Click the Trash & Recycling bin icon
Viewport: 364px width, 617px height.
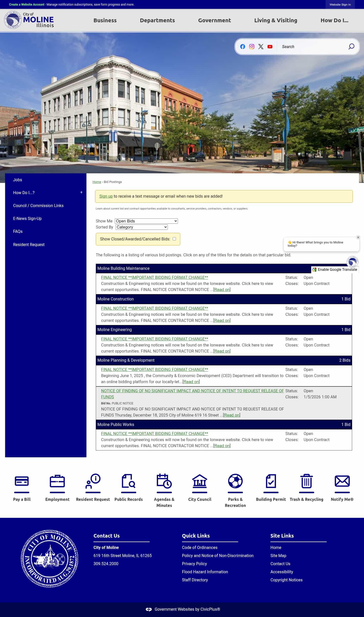point(307,481)
